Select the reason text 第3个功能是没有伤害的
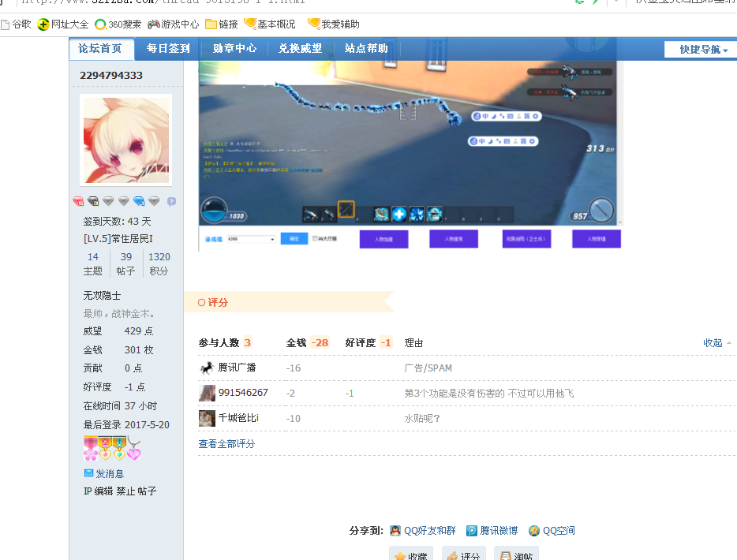737x560 pixels. (x=455, y=394)
